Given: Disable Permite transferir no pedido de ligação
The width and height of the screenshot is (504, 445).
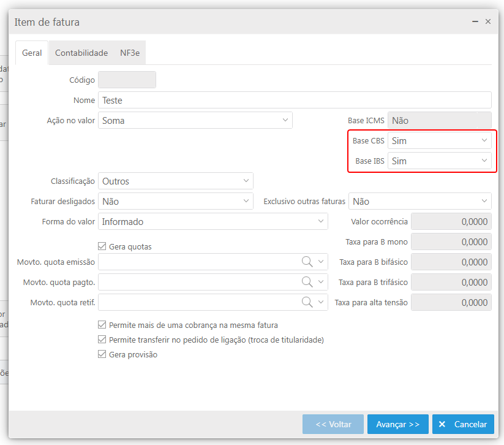Looking at the screenshot, I should tap(102, 340).
